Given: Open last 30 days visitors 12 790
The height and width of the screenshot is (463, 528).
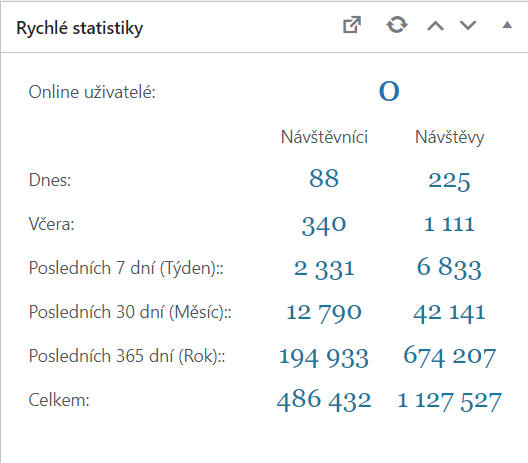Looking at the screenshot, I should click(x=324, y=313).
